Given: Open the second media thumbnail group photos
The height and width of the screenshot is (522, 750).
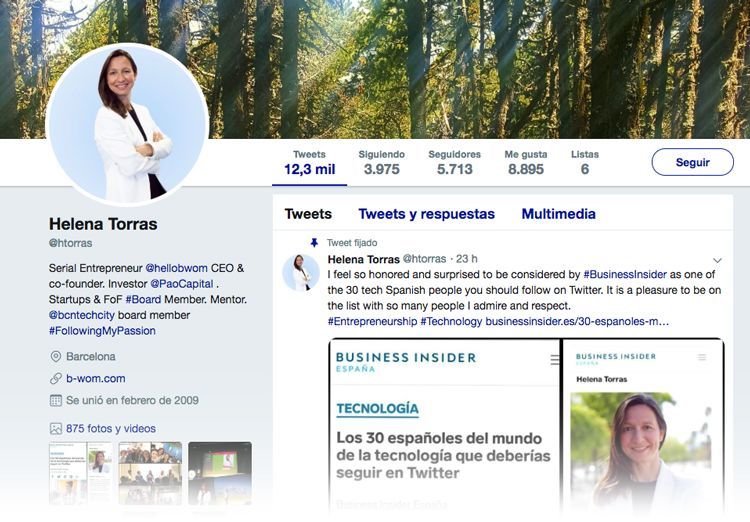Looking at the screenshot, I should pyautogui.click(x=150, y=473).
